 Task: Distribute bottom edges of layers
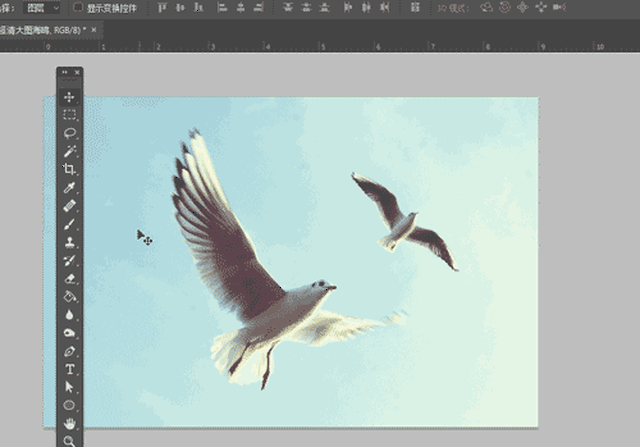pyautogui.click(x=324, y=7)
